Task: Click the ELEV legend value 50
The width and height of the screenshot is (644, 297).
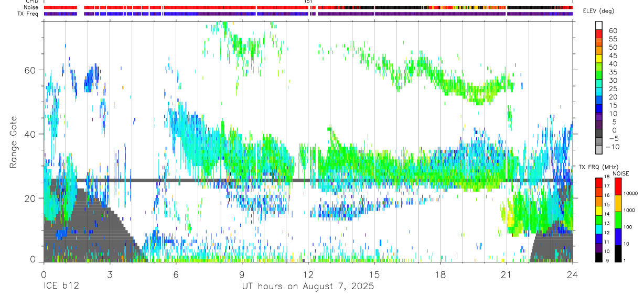Action: [x=612, y=47]
